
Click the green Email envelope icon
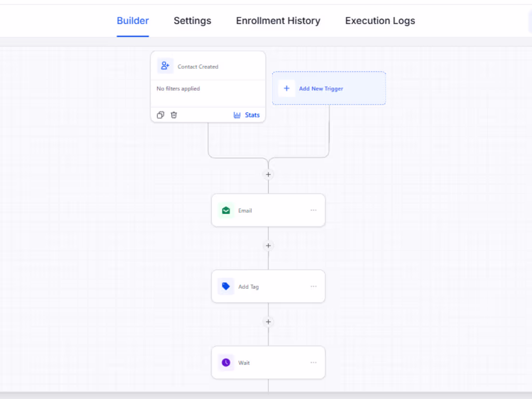226,210
